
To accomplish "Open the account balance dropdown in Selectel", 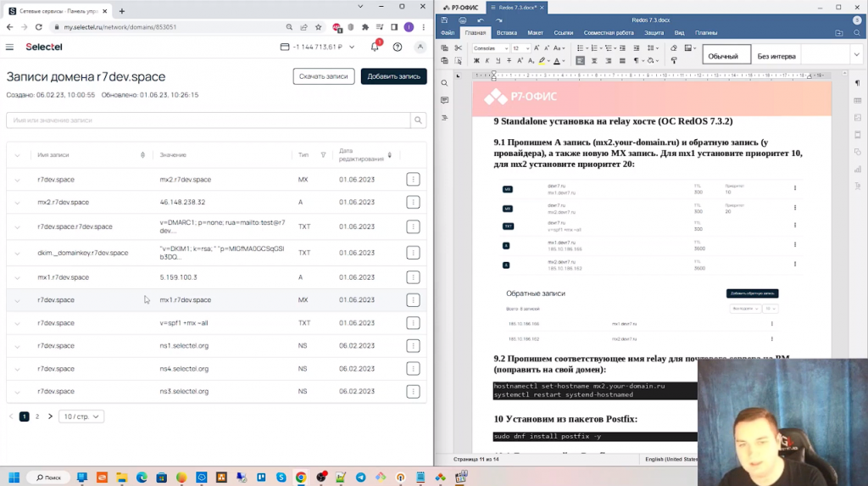I will (352, 47).
